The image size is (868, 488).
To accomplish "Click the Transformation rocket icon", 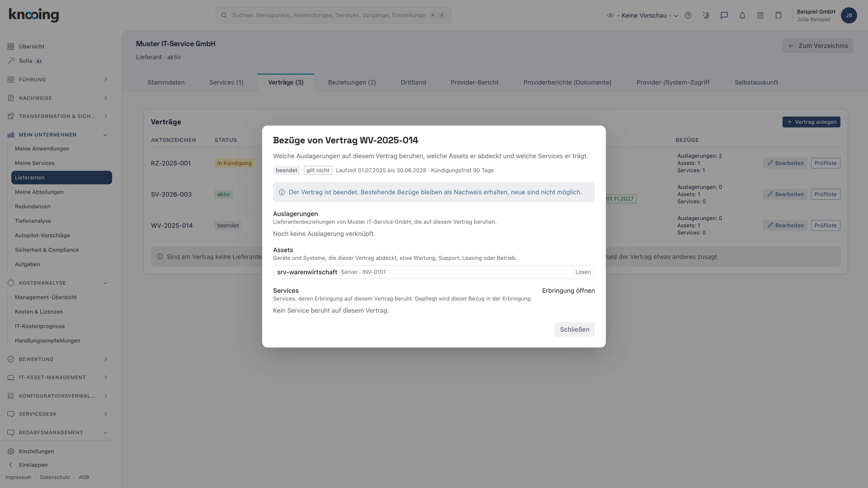I will (x=11, y=116).
